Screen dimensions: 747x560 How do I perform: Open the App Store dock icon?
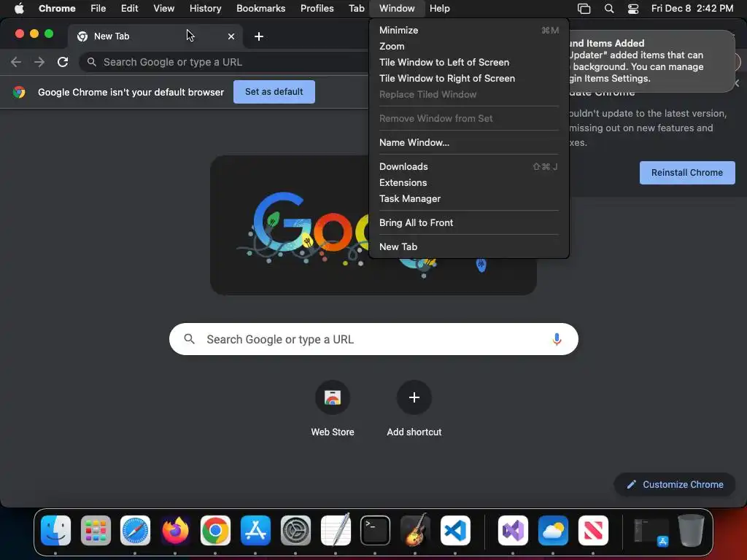point(255,531)
